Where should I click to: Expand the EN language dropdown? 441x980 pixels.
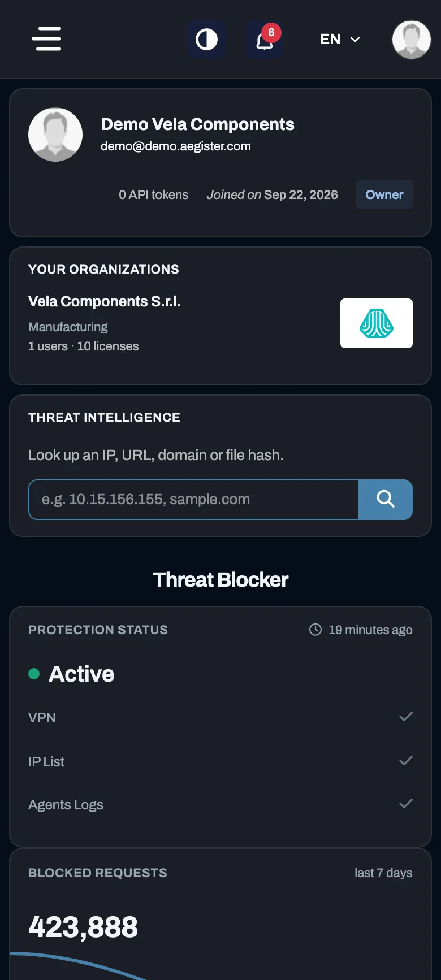click(340, 40)
